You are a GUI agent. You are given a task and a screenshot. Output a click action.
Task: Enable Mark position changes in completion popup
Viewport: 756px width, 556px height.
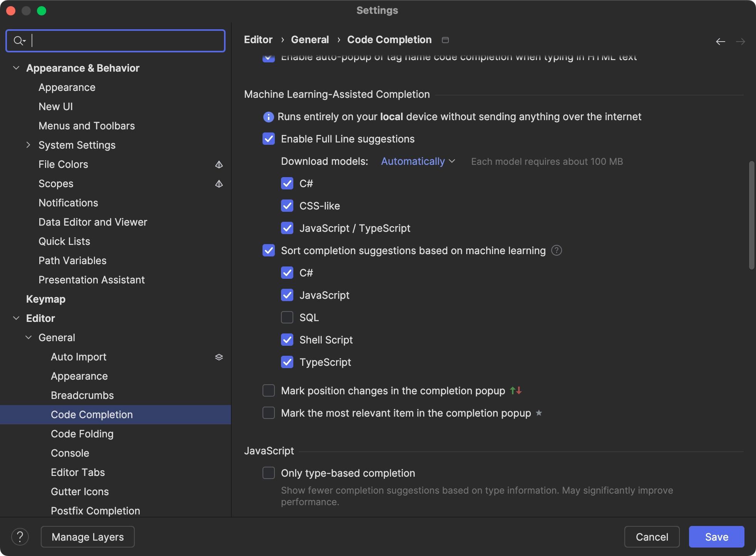point(269,390)
